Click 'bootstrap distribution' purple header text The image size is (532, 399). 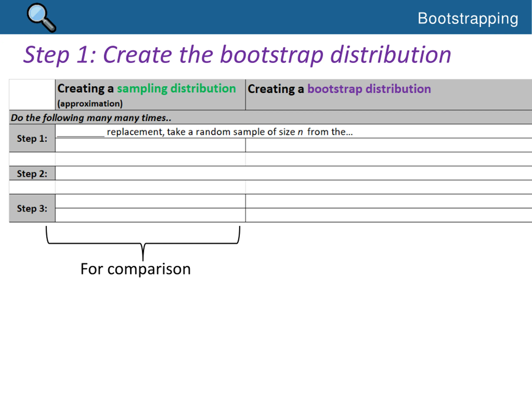point(369,89)
